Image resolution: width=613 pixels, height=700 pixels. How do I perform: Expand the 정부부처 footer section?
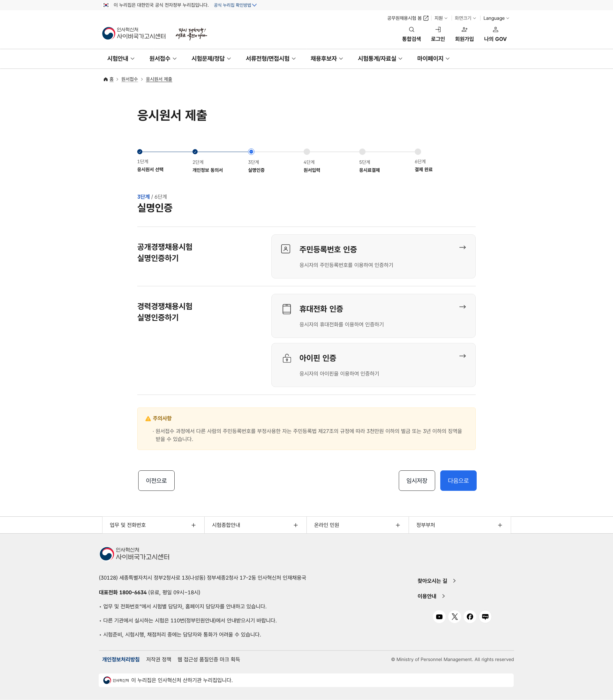click(x=459, y=525)
